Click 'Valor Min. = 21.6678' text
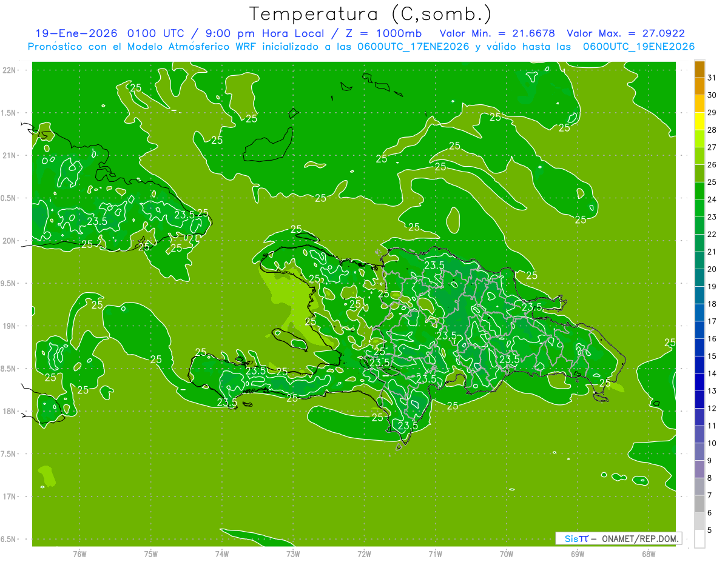 [497, 33]
